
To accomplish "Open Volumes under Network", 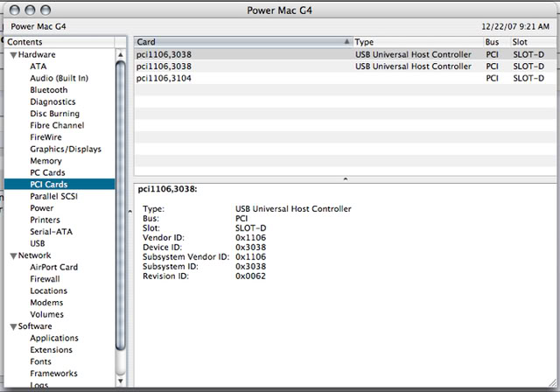I will tap(46, 314).
